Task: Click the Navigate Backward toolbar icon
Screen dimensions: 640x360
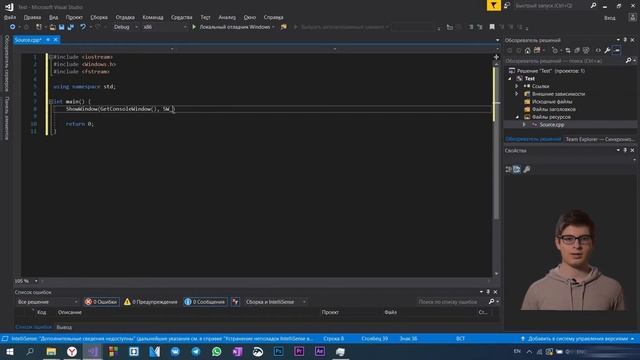Action: point(12,27)
